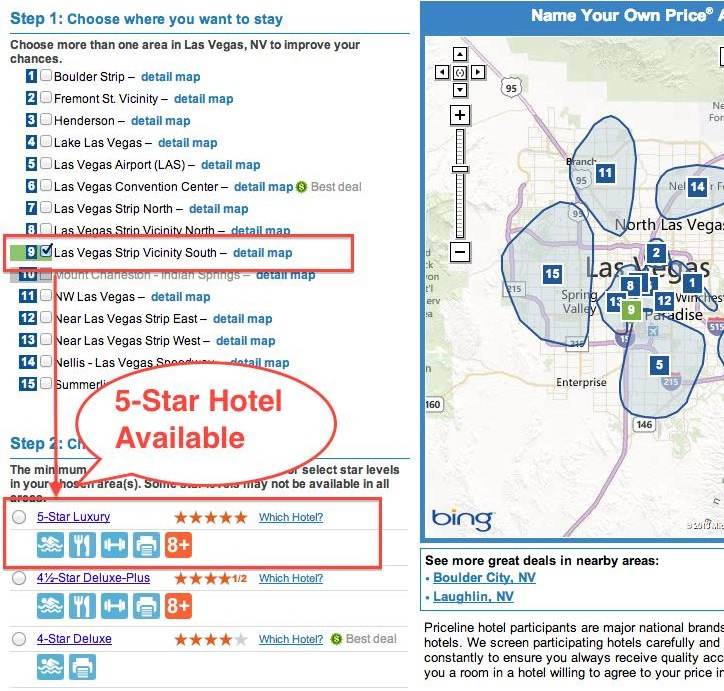
Task: Check the Boulder Strip area checkbox
Action: click(x=46, y=75)
